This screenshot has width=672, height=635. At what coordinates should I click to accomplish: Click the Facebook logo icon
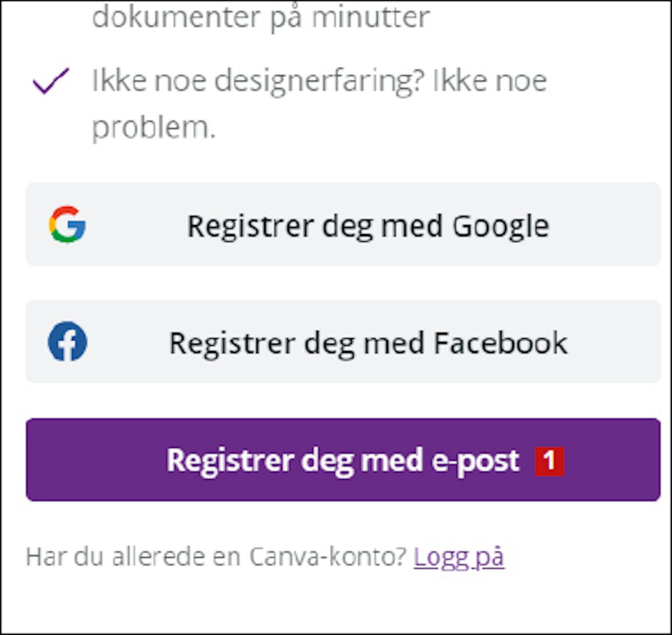click(x=67, y=341)
